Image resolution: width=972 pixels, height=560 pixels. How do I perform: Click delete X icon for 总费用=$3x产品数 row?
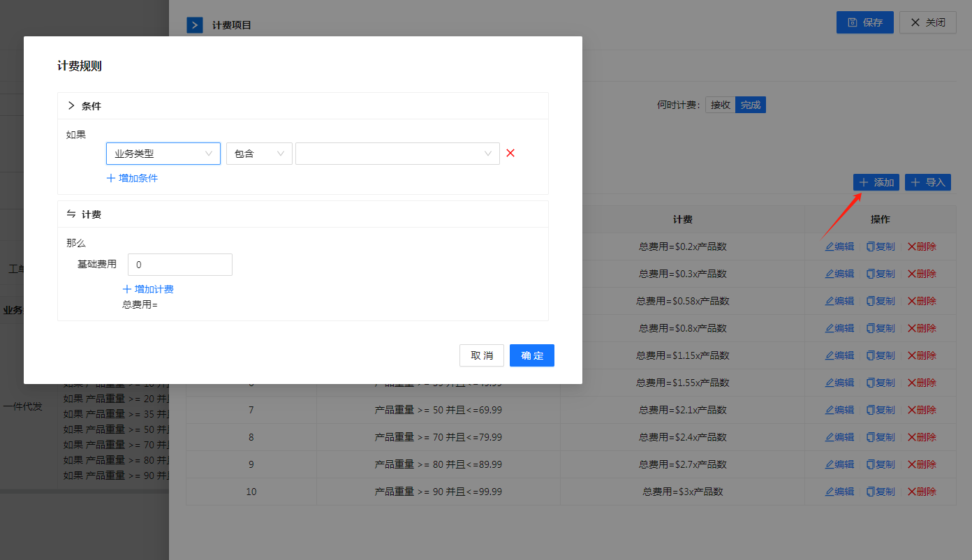click(x=911, y=492)
